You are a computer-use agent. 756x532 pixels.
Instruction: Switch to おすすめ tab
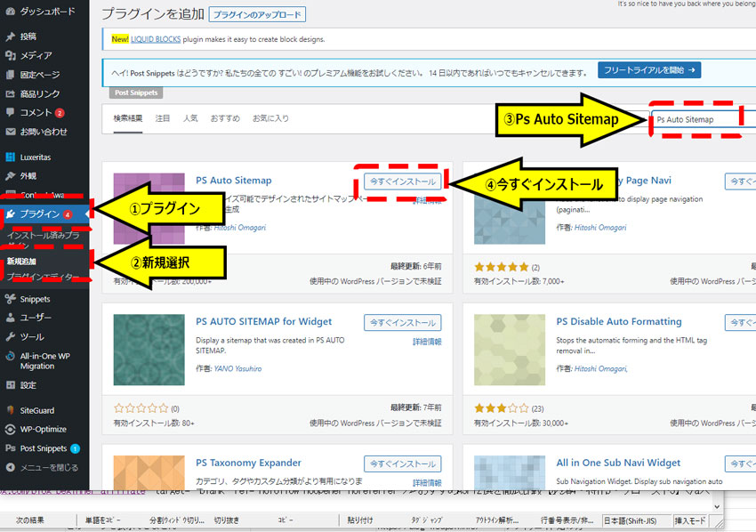pos(225,118)
